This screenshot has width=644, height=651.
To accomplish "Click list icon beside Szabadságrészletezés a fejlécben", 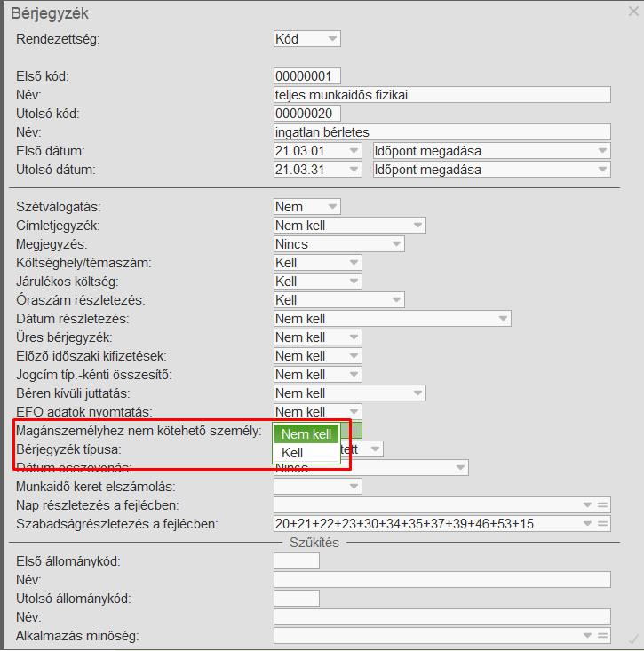I will [x=602, y=524].
